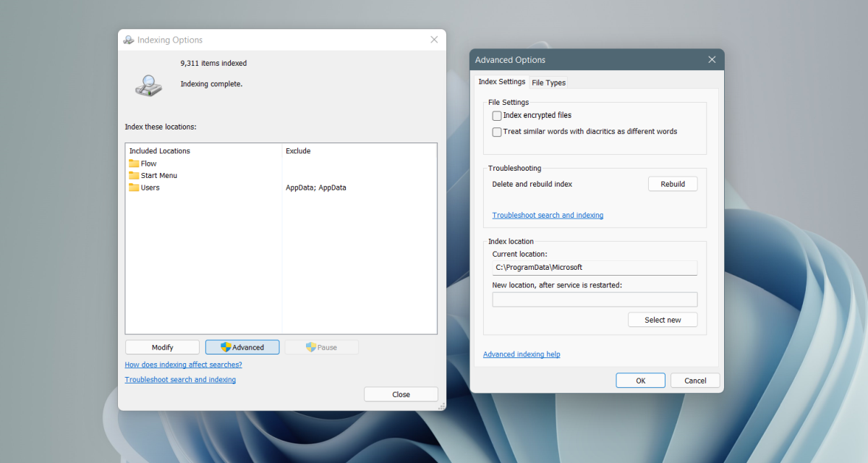Image resolution: width=868 pixels, height=463 pixels.
Task: Click the AppData; AppData exclude entry
Action: 316,187
